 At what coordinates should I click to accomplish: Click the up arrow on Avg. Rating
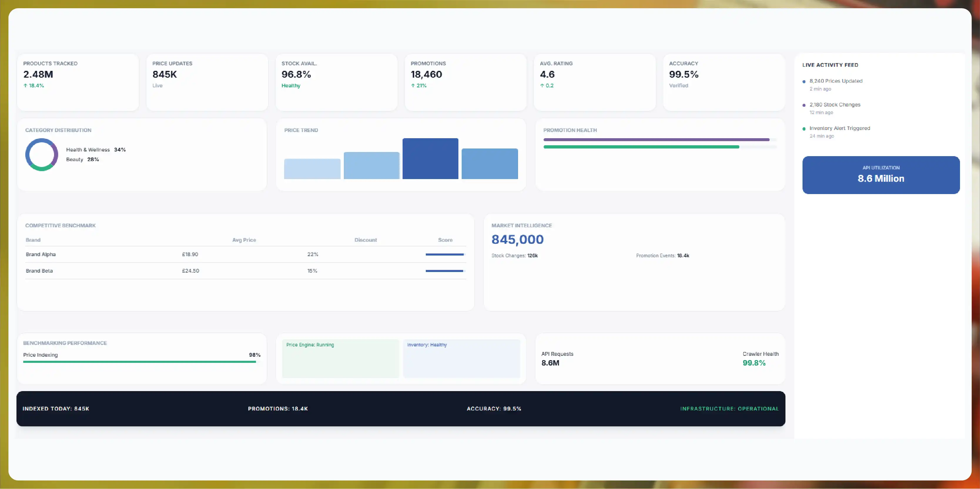tap(542, 86)
